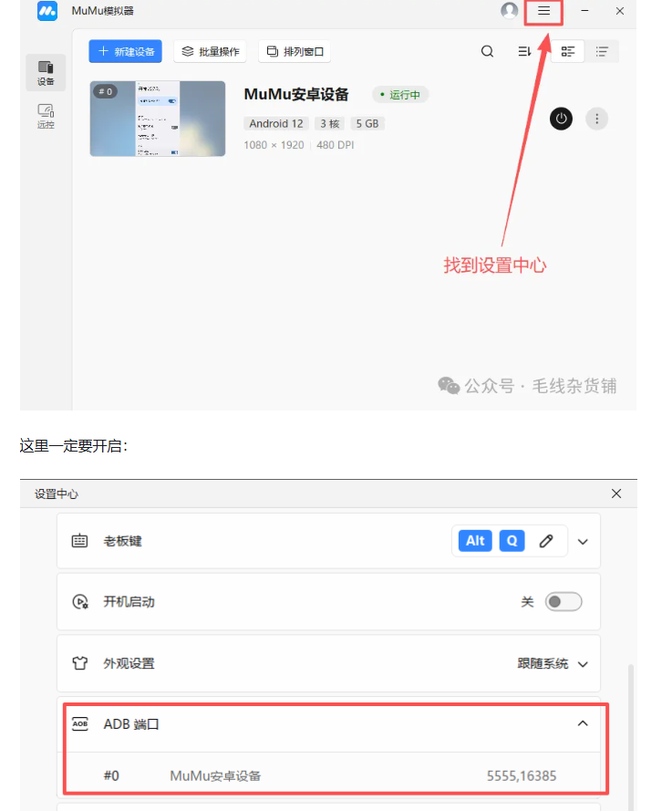Click the 开机启动 startup icon

click(x=79, y=601)
